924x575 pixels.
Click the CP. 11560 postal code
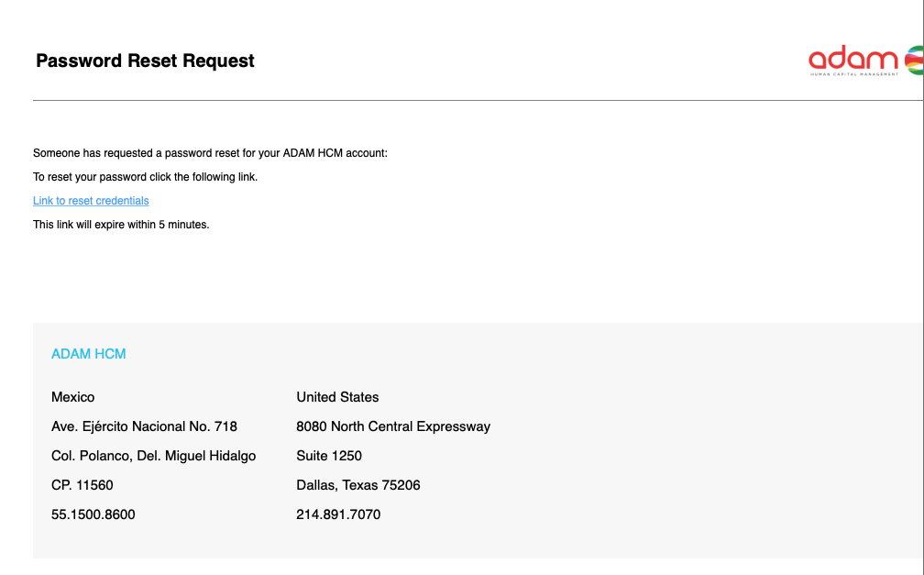pos(82,485)
